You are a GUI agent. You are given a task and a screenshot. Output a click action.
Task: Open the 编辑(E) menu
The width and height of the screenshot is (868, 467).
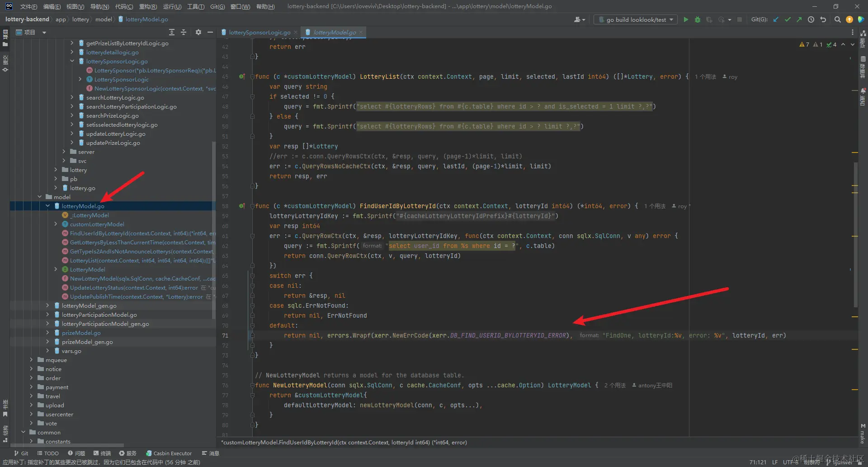[x=52, y=6]
